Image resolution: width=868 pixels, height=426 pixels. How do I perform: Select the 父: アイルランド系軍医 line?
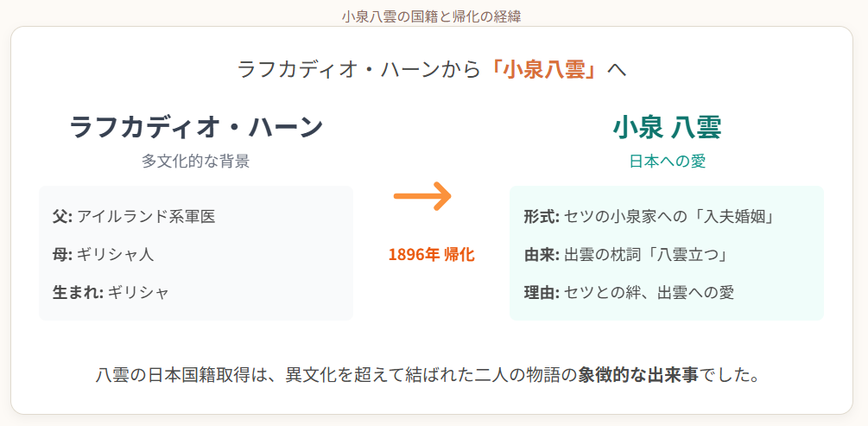click(134, 216)
